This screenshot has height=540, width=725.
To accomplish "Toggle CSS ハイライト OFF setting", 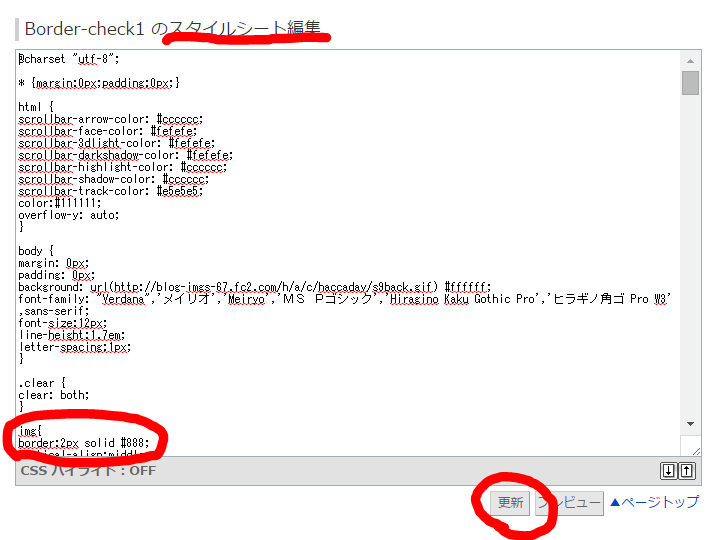I will (x=88, y=471).
